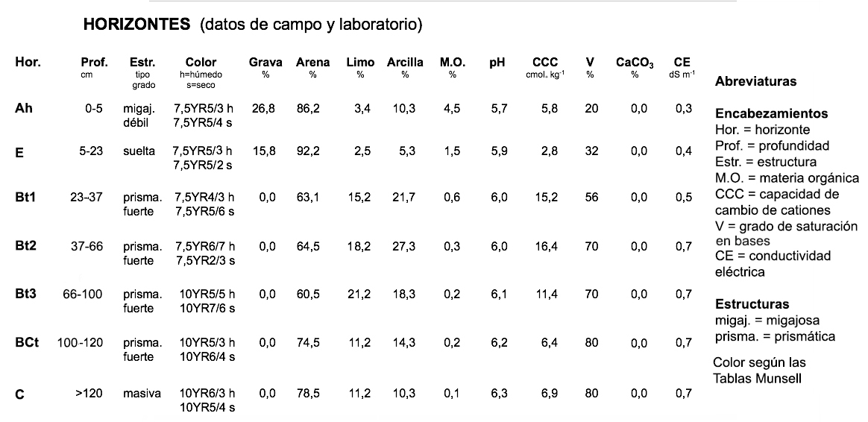868x422 pixels.
Task: Select the CaCO3 column header
Action: point(635,63)
